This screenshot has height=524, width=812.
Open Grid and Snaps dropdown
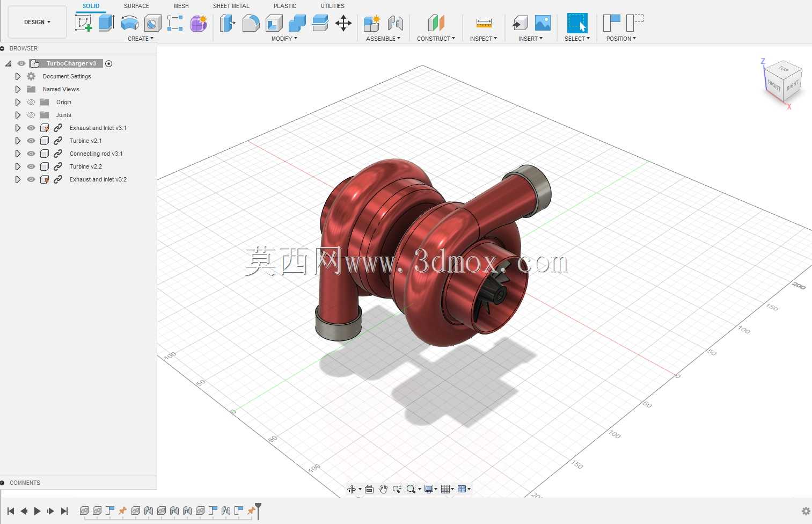point(447,489)
